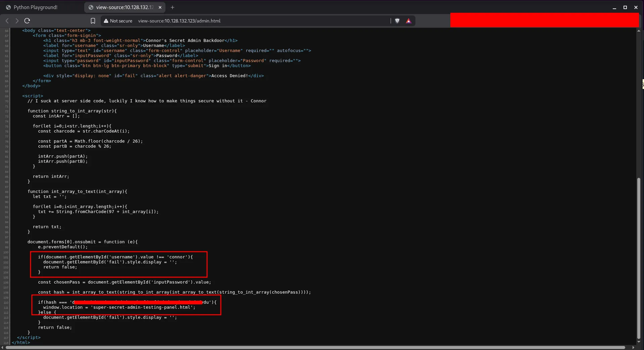Reload the current page
This screenshot has width=644, height=350.
click(27, 21)
